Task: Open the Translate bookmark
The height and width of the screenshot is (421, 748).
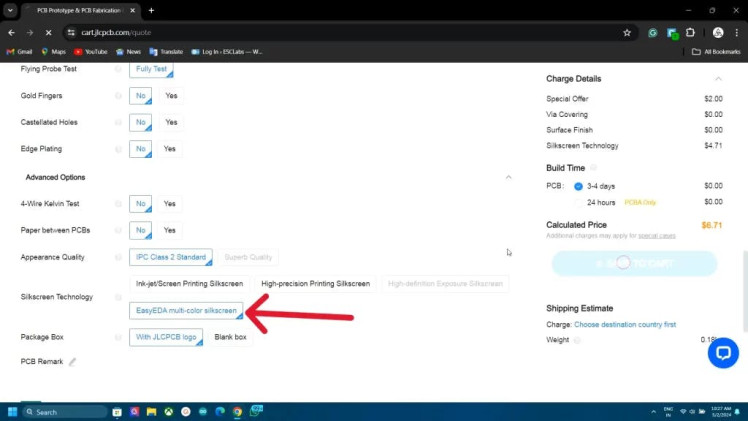Action: point(166,51)
